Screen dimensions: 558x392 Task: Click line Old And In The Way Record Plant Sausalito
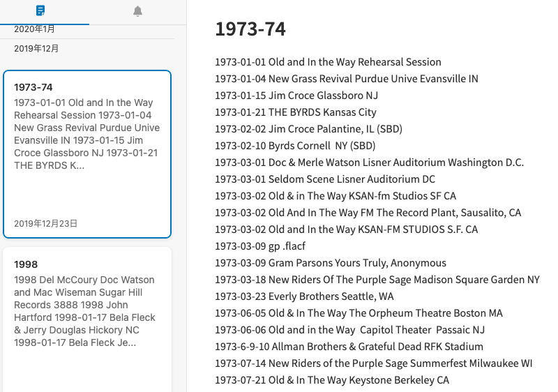(x=368, y=212)
